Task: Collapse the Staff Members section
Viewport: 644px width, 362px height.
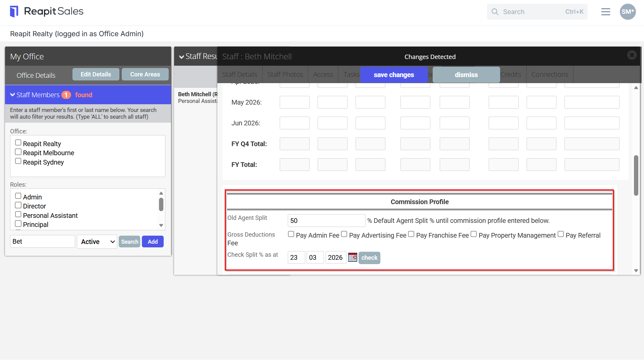Action: tap(13, 95)
